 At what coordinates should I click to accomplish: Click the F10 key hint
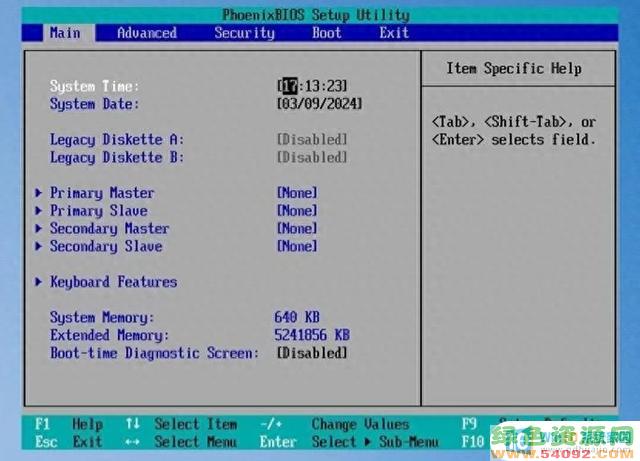click(x=473, y=442)
